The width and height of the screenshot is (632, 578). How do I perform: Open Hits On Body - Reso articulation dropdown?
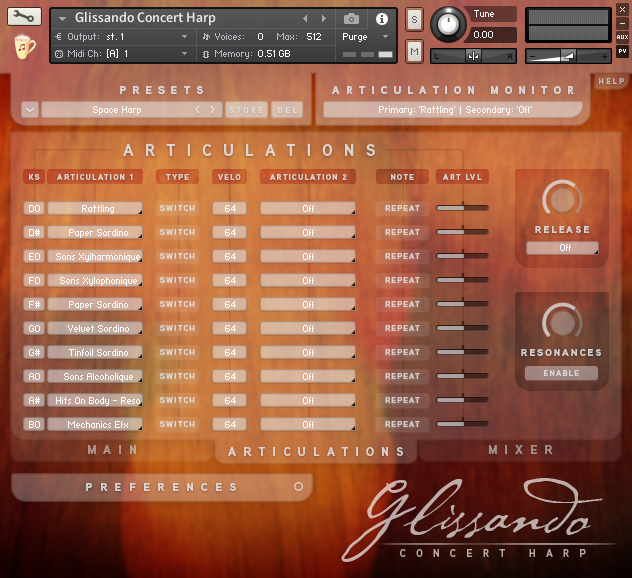95,400
